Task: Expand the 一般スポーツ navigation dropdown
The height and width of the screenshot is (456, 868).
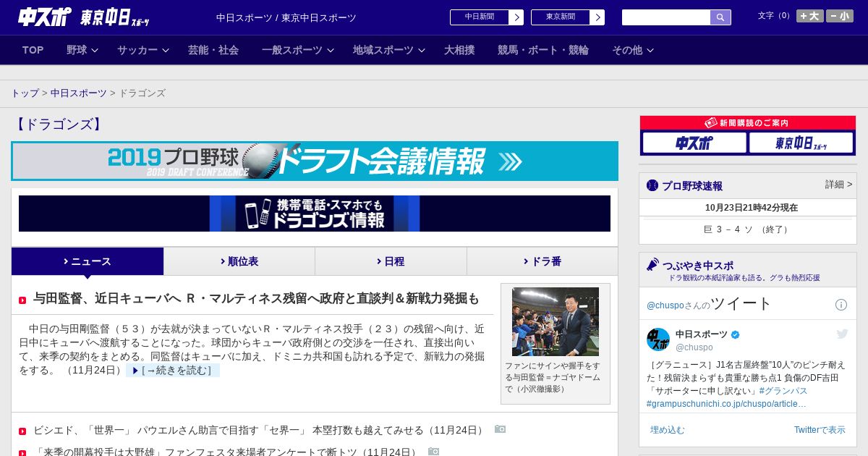Action: [298, 50]
